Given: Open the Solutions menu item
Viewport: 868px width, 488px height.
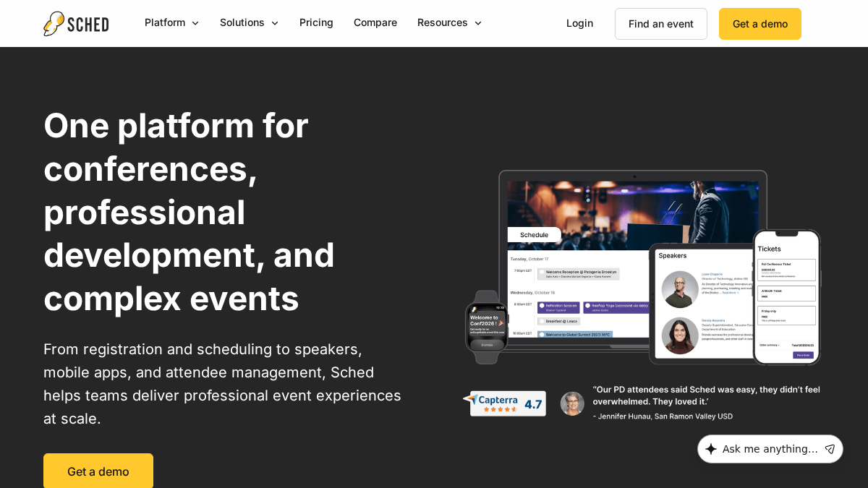Looking at the screenshot, I should [x=242, y=22].
